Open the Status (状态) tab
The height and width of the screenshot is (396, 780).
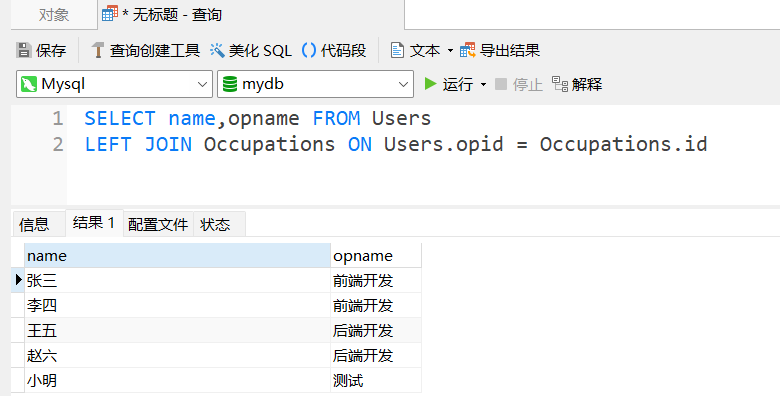tap(215, 224)
